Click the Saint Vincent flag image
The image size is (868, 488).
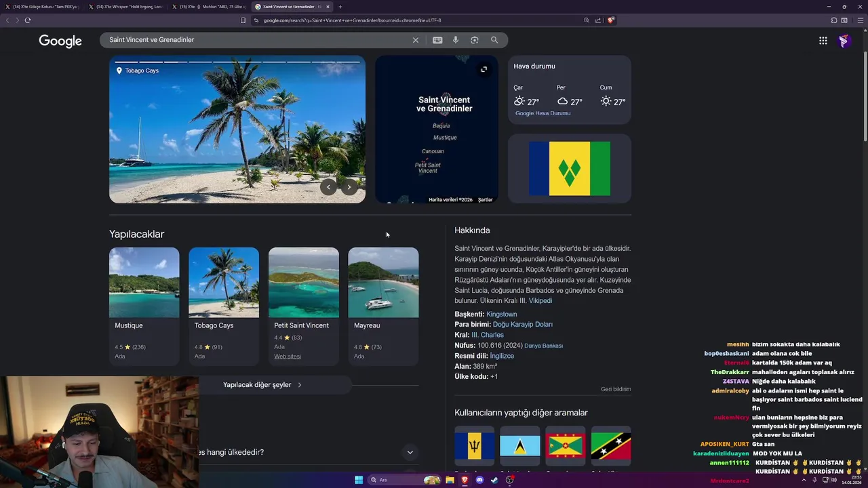pyautogui.click(x=570, y=169)
